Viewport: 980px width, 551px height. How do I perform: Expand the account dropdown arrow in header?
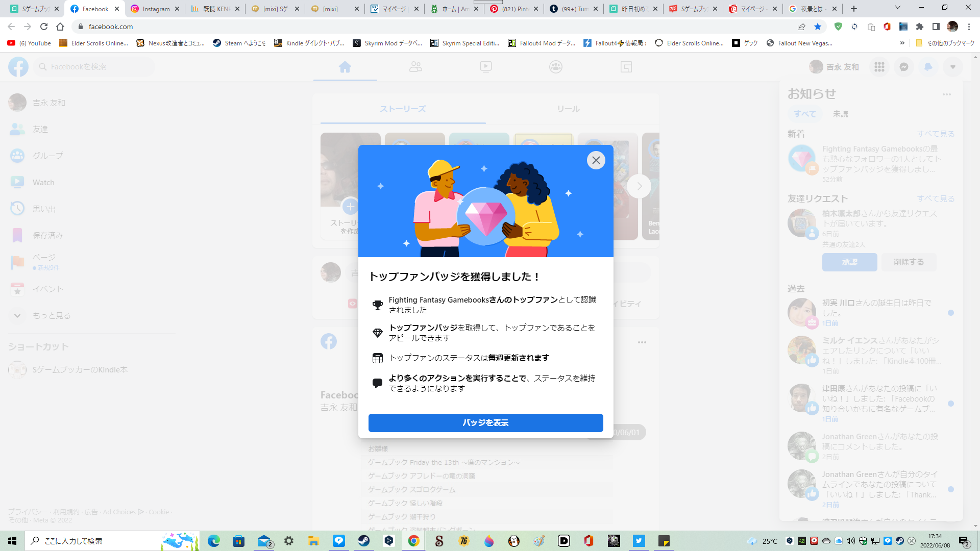click(952, 67)
